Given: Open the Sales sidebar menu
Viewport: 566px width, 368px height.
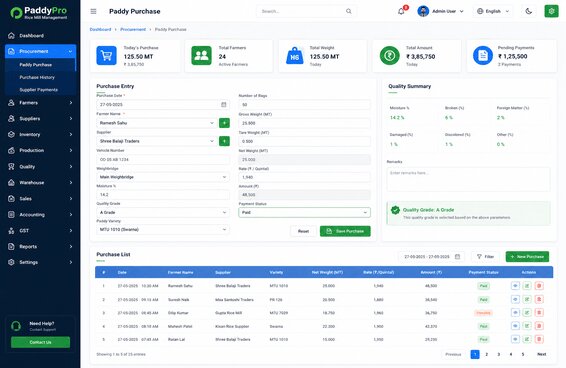Looking at the screenshot, I should [40, 199].
